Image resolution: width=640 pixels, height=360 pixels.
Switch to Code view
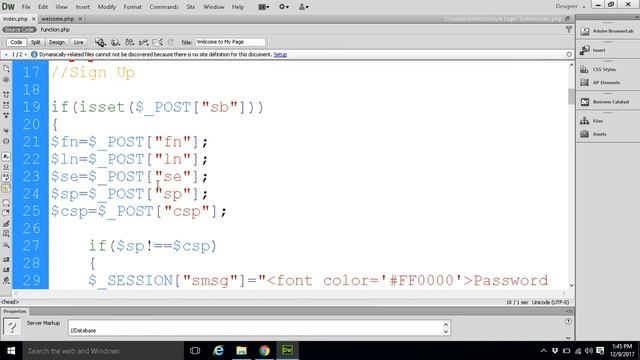coord(16,42)
